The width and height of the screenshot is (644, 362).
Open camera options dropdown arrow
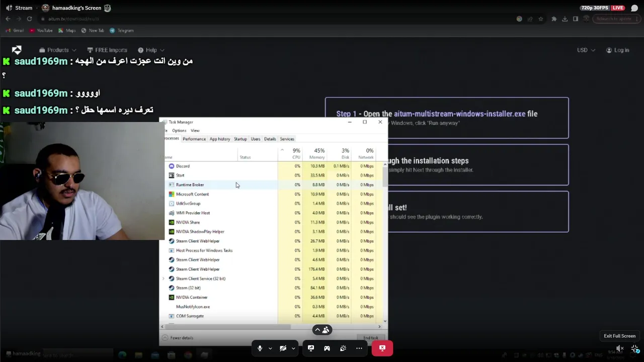(x=293, y=348)
